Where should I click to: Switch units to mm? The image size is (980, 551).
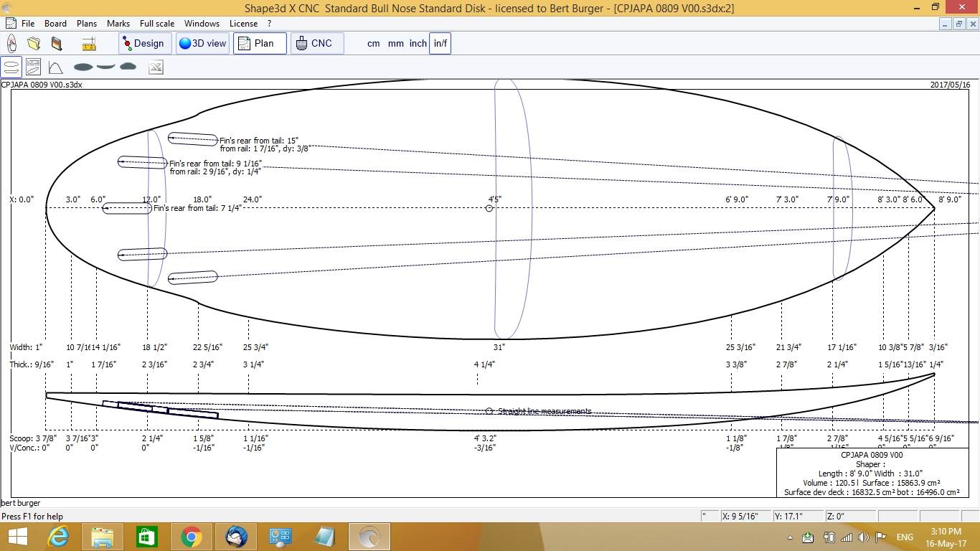coord(395,44)
